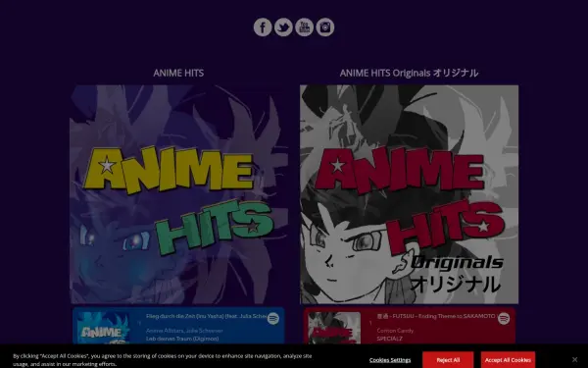The image size is (588, 368).
Task: Click Accept All Cookies button
Action: pos(508,360)
